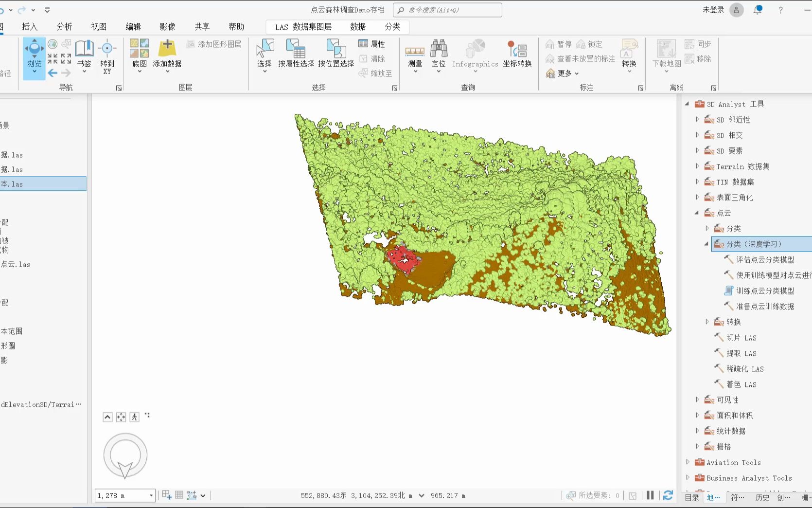Click the notification bell icon
Viewport: 812px width, 508px height.
758,10
